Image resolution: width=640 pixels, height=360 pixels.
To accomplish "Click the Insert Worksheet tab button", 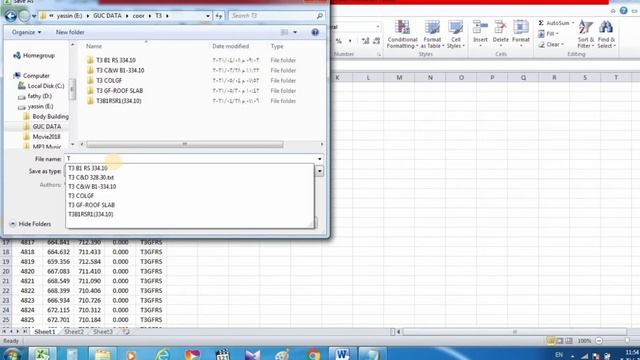I will click(126, 332).
